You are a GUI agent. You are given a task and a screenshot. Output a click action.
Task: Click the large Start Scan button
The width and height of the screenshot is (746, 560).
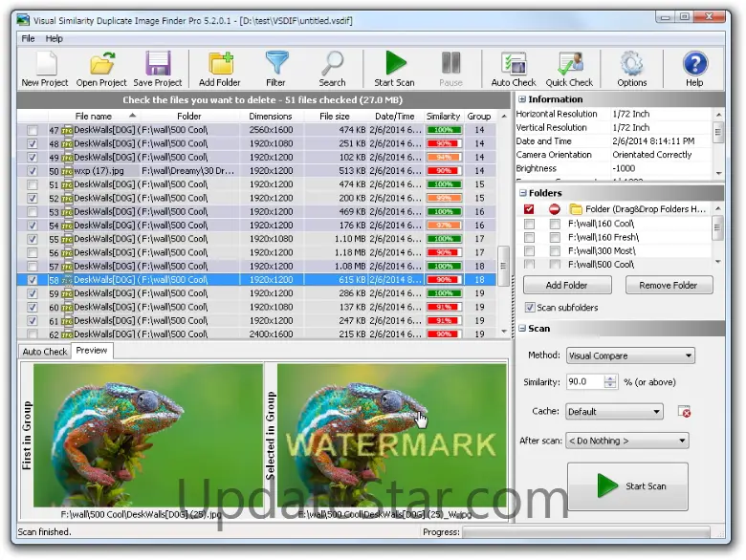coord(627,486)
